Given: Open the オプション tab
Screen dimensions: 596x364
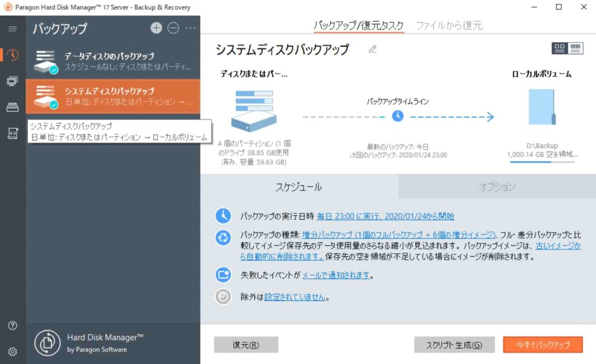Looking at the screenshot, I should coord(497,187).
